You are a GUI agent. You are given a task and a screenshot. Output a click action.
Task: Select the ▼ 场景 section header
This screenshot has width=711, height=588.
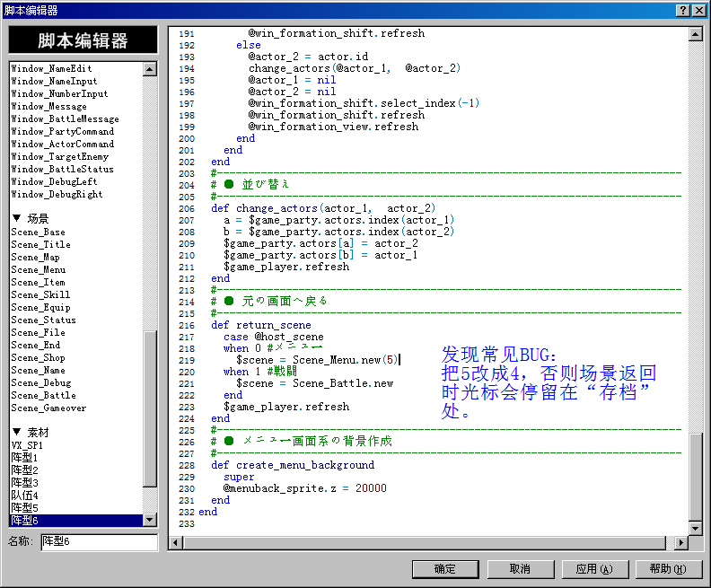pos(31,218)
